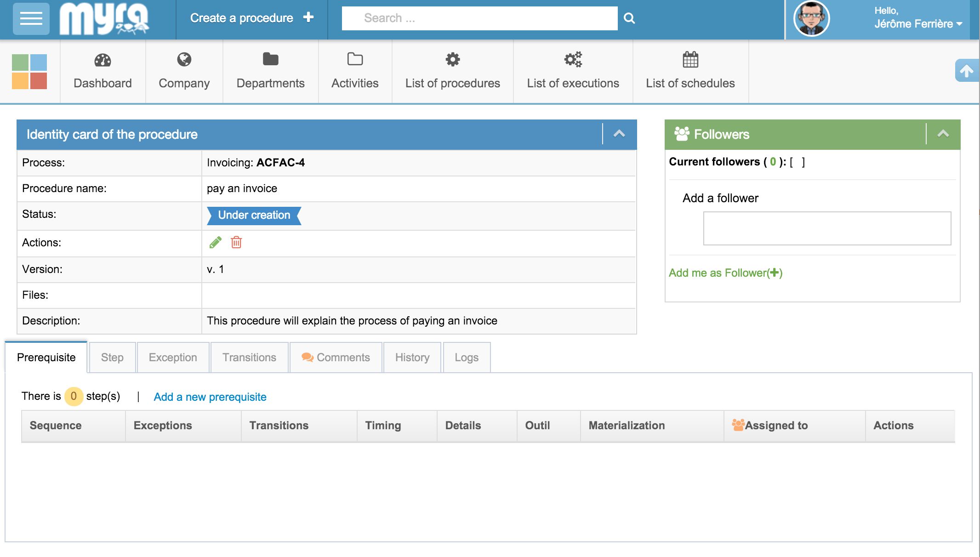Switch to the Comments tab
980x557 pixels.
pyautogui.click(x=336, y=358)
